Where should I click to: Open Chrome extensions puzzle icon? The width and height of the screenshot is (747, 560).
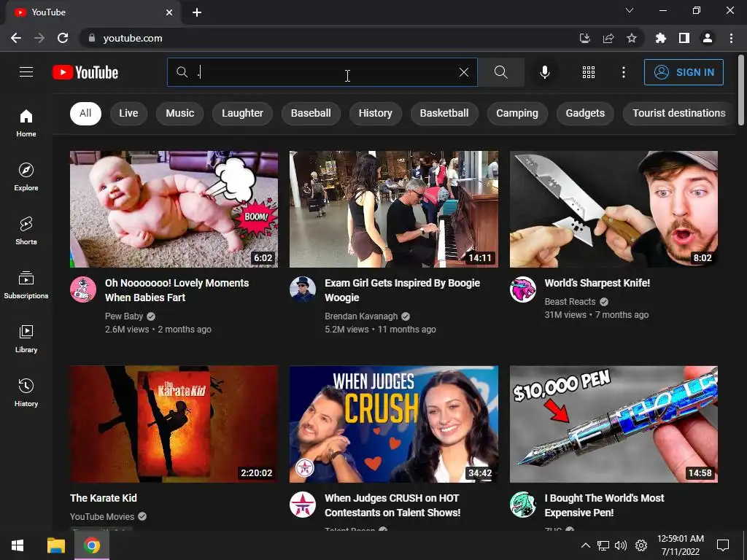pyautogui.click(x=660, y=38)
